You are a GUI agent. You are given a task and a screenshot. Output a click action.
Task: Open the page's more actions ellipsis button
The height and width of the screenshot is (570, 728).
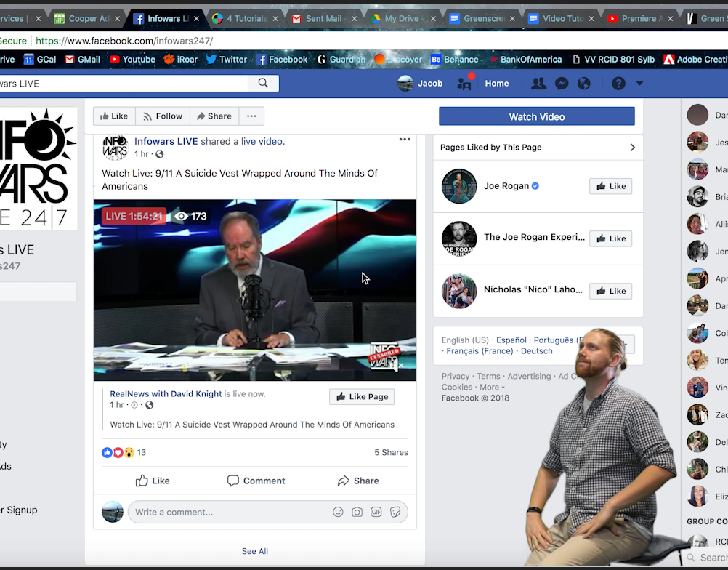coord(251,116)
